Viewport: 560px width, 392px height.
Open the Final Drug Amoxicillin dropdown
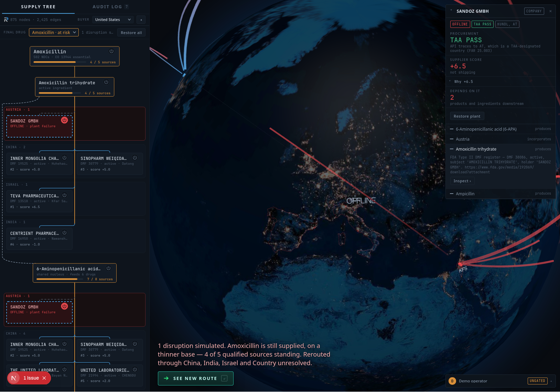point(54,32)
